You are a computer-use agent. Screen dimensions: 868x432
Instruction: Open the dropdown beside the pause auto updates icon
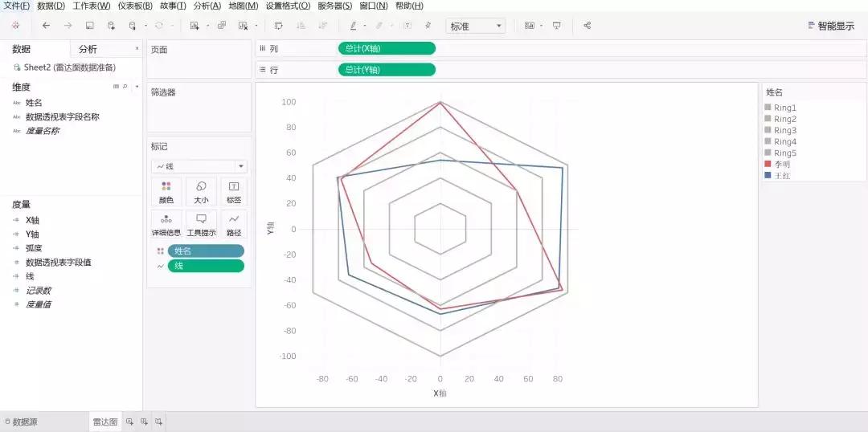(x=145, y=26)
